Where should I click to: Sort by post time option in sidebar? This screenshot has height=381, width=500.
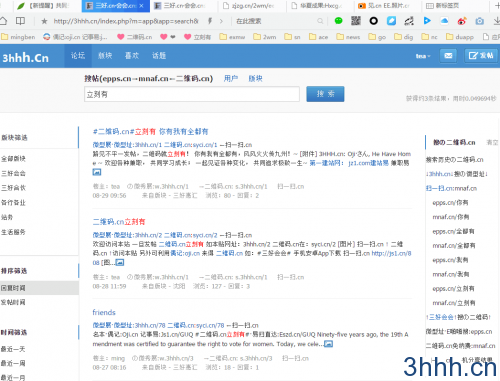click(13, 302)
